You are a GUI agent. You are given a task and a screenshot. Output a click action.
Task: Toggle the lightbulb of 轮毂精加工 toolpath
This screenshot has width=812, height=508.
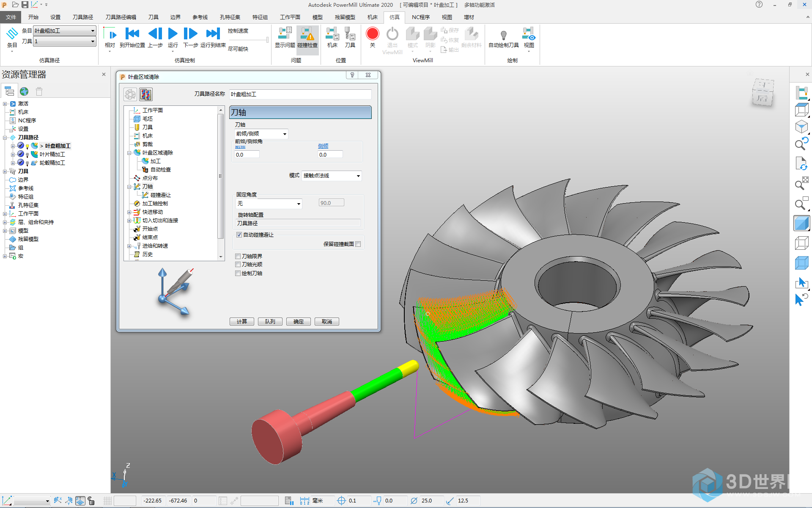click(27, 163)
